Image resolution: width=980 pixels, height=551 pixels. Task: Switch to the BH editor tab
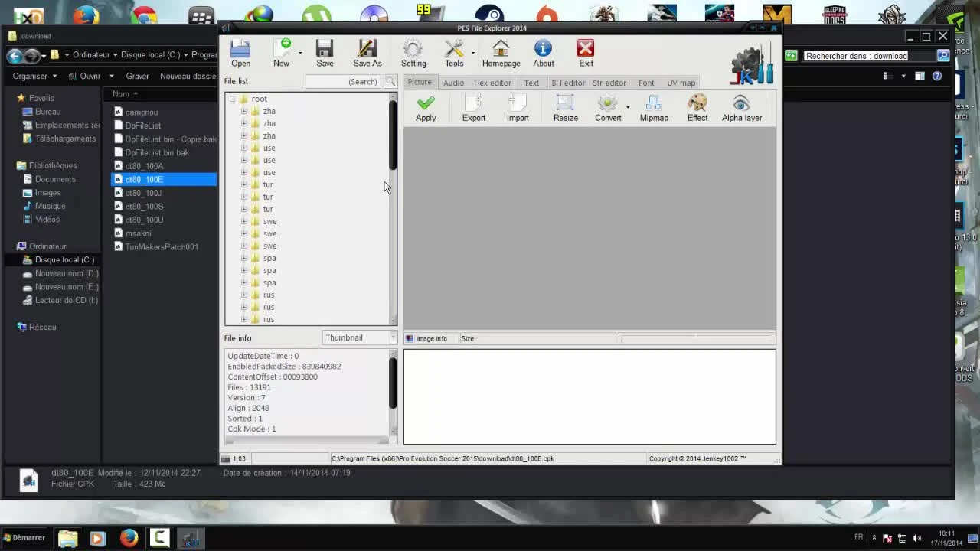tap(568, 83)
